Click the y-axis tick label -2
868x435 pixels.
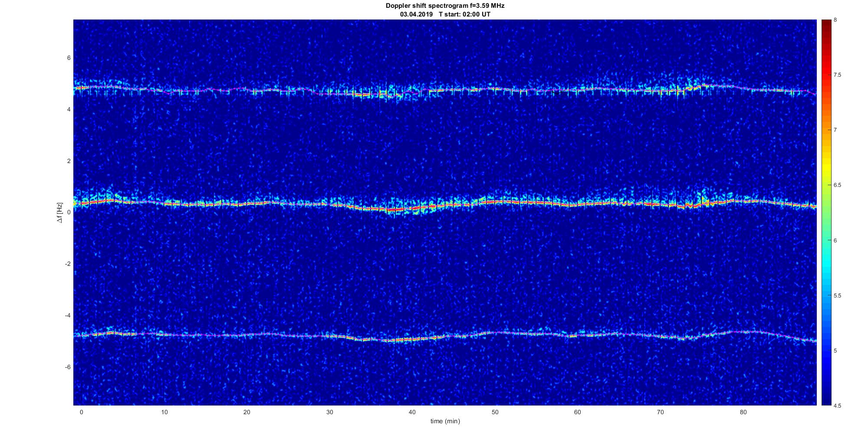point(68,264)
